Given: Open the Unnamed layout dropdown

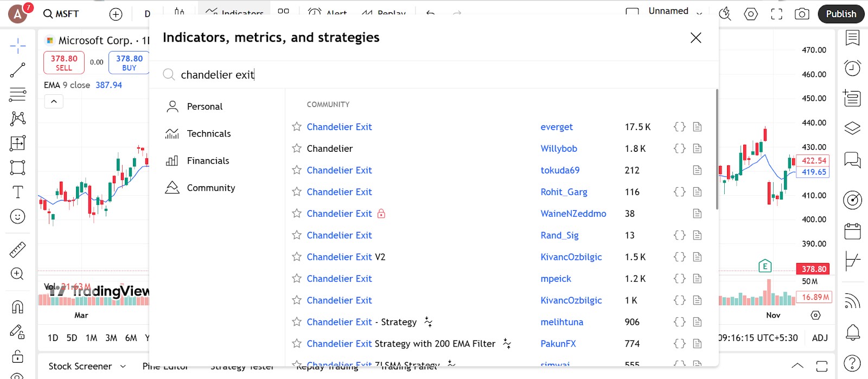Looking at the screenshot, I should click(x=700, y=13).
